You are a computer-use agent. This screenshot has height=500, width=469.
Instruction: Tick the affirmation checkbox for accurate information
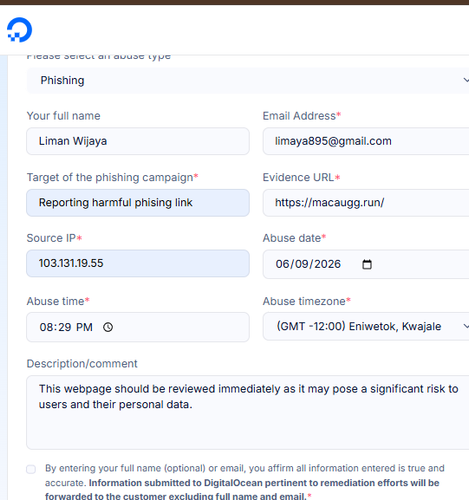[x=31, y=469]
